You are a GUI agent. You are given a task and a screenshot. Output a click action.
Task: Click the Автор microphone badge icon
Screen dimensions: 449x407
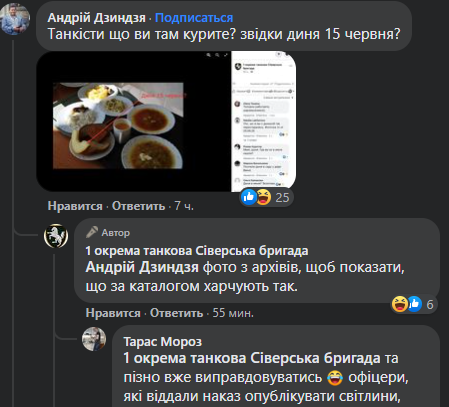(x=92, y=232)
